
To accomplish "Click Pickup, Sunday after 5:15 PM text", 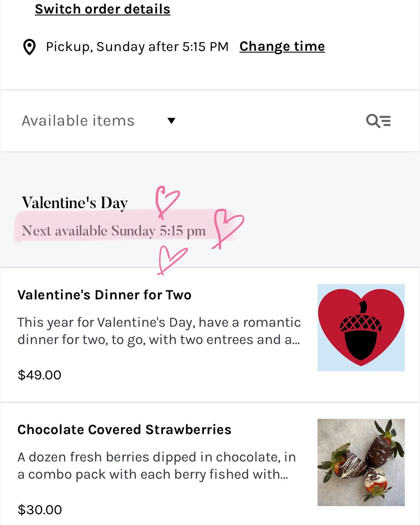I will coord(137,47).
